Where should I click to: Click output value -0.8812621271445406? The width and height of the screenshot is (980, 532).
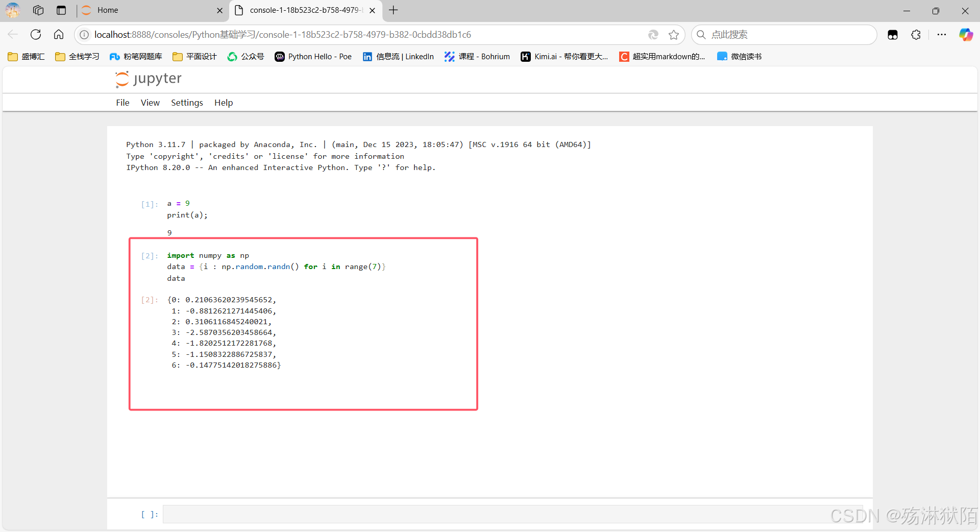coord(229,311)
